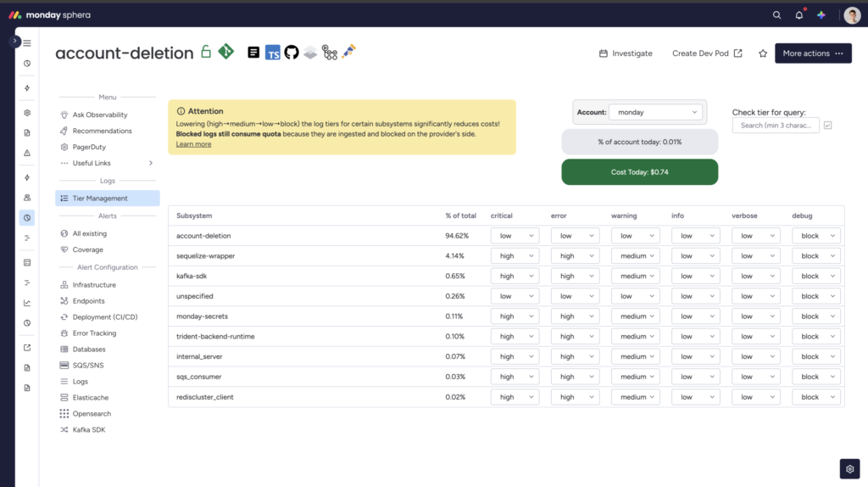Click the 94.62% value for account-deletion
Screen dimensions: 868x487
click(457, 236)
